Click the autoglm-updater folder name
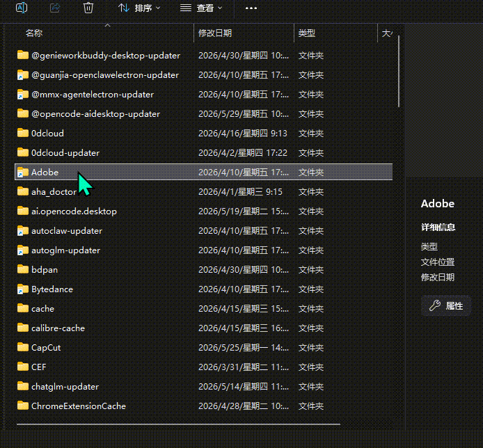The image size is (483, 448). [x=65, y=250]
